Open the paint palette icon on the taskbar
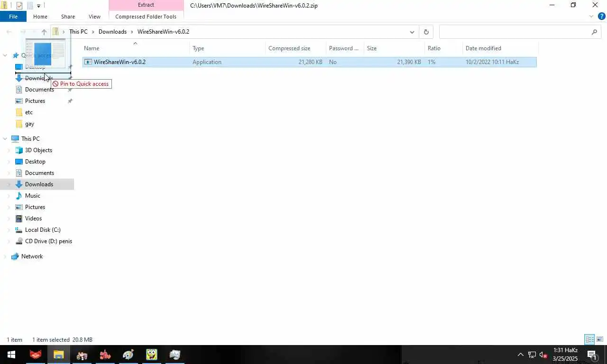Screen dimensions: 607x364 click(128, 355)
